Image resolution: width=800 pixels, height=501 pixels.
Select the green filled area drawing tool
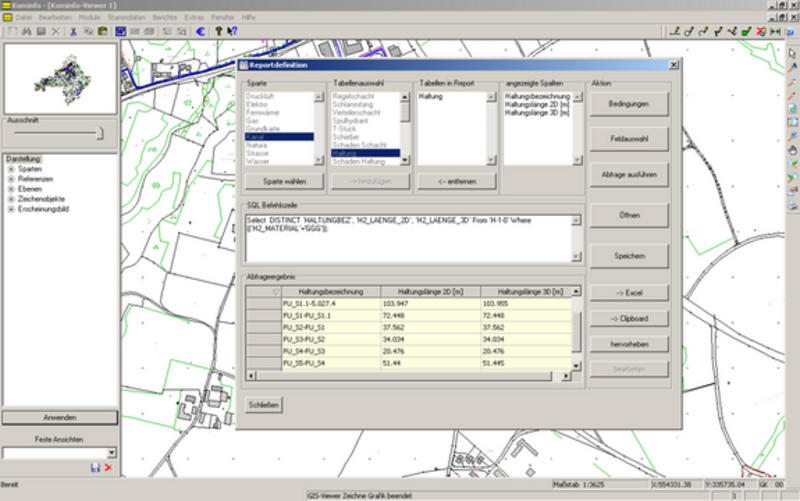[x=746, y=32]
